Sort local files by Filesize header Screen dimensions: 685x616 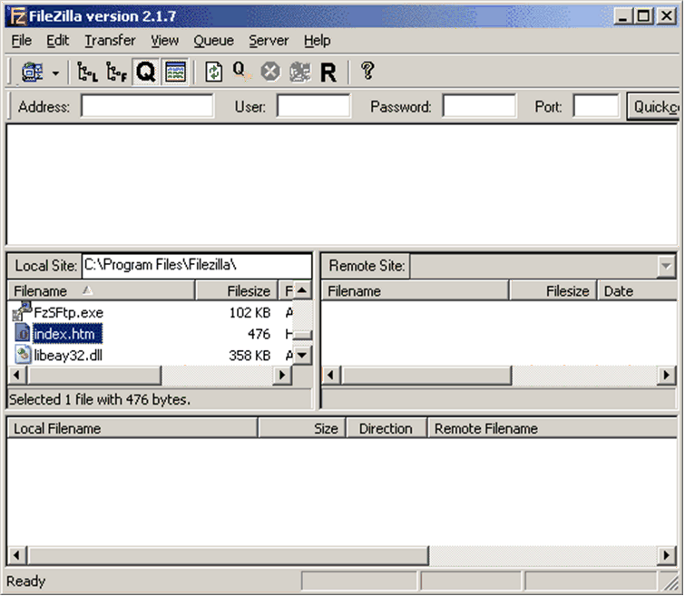(236, 291)
